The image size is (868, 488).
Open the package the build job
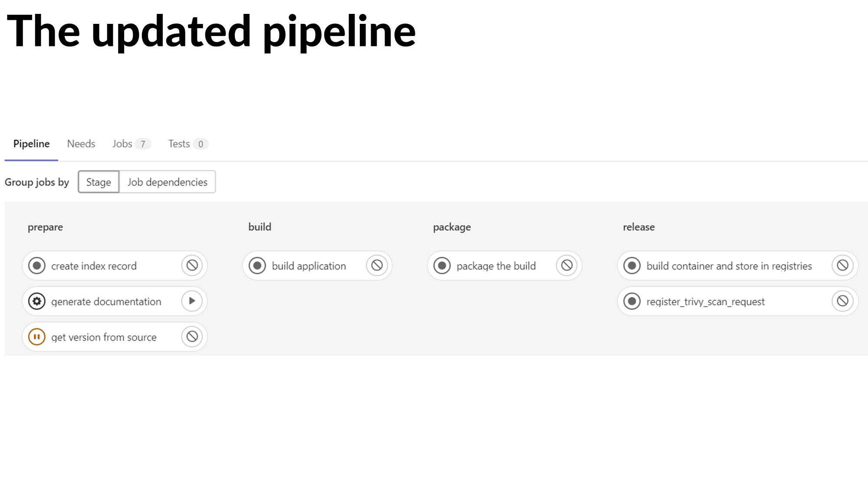click(496, 266)
